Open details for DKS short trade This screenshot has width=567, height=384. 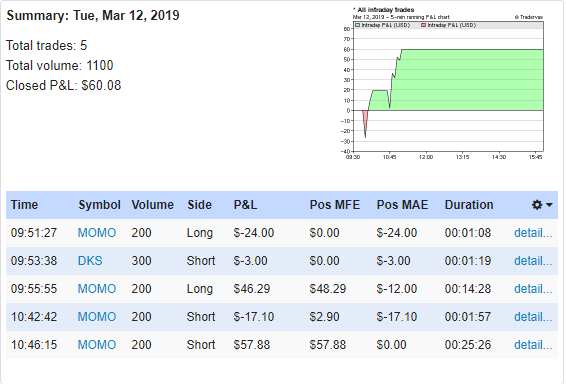click(x=533, y=261)
